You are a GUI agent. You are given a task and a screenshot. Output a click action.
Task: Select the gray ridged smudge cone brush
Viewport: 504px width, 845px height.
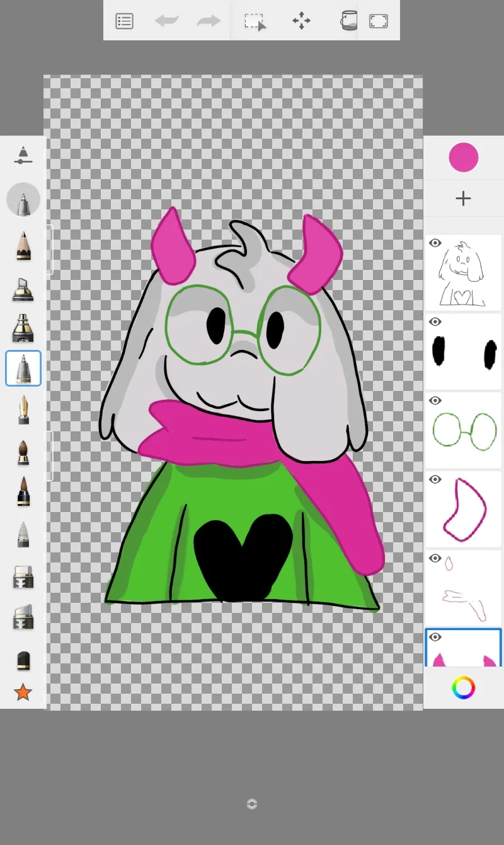23,533
